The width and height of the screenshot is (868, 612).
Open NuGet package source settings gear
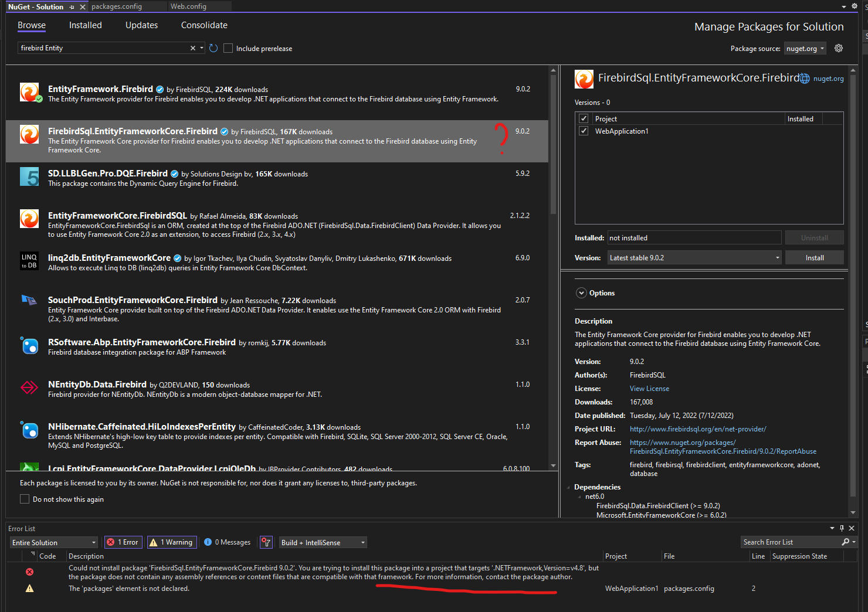[839, 48]
